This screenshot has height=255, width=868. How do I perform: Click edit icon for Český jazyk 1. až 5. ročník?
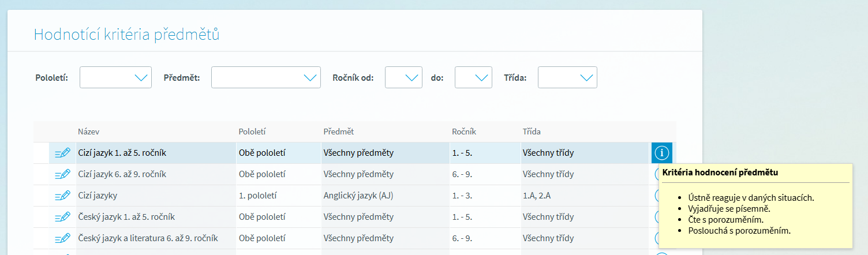click(x=62, y=217)
